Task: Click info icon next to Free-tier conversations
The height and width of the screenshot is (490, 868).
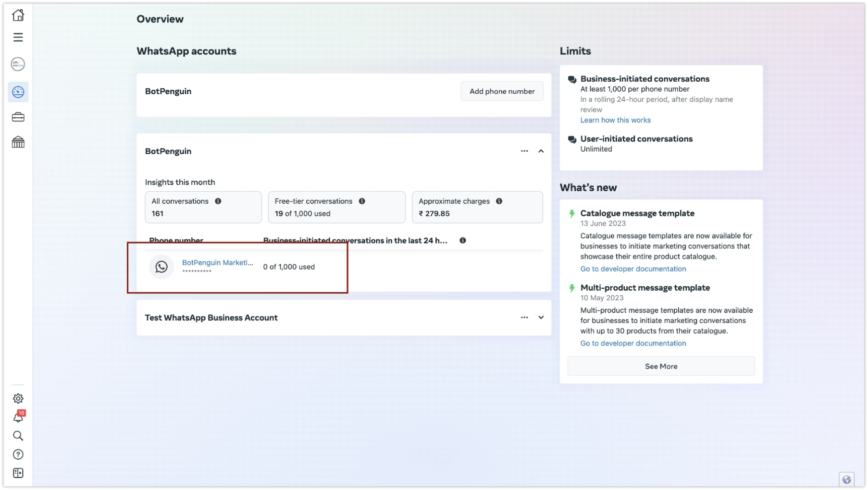Action: pyautogui.click(x=362, y=201)
